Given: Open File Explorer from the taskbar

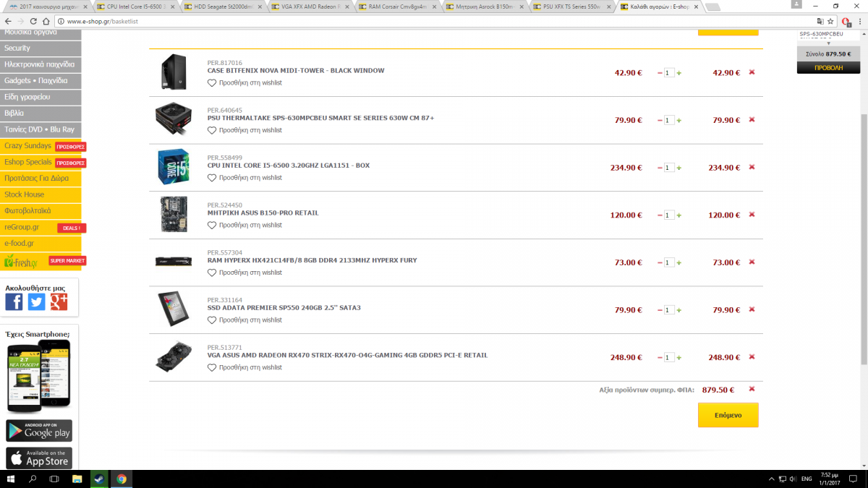Looking at the screenshot, I should point(77,479).
